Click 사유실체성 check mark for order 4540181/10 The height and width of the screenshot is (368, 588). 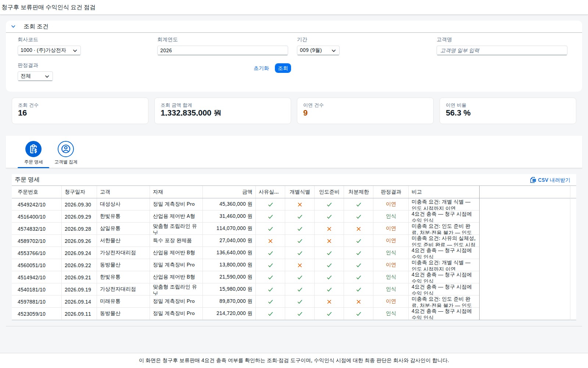click(x=270, y=290)
